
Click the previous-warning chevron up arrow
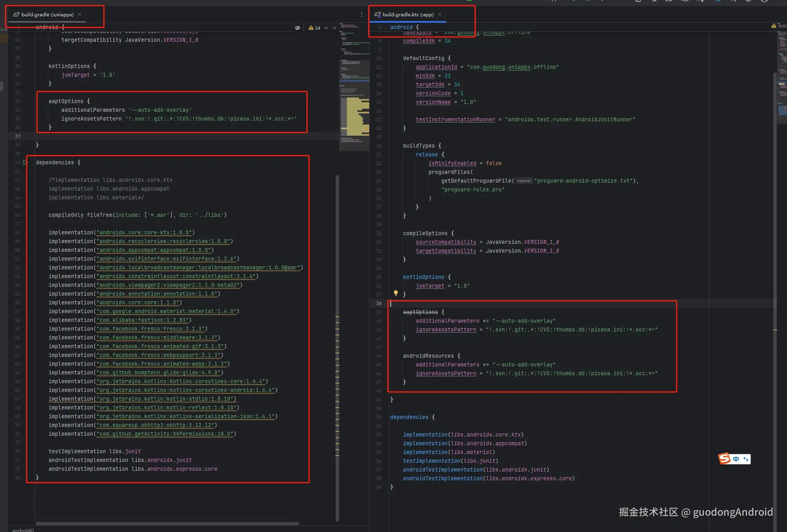pos(326,28)
